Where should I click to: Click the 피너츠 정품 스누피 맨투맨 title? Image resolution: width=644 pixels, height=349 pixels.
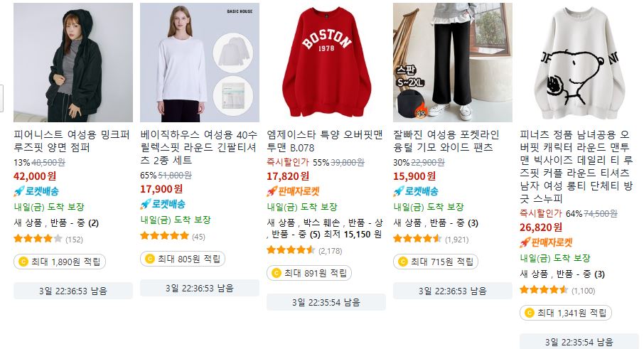pyautogui.click(x=576, y=166)
